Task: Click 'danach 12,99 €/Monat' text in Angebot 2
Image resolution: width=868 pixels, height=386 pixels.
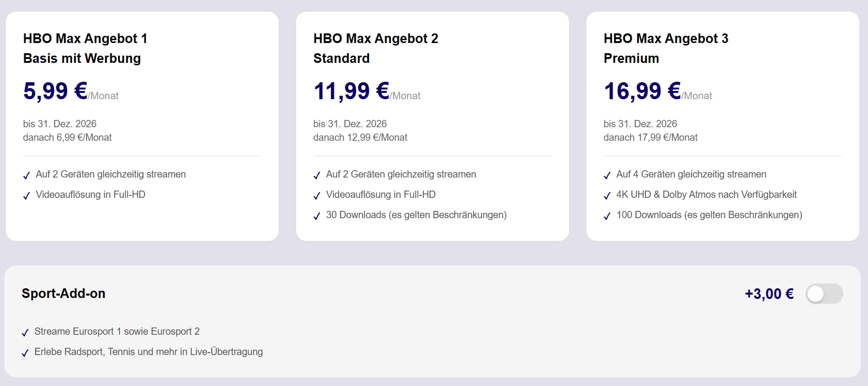Action: tap(360, 137)
